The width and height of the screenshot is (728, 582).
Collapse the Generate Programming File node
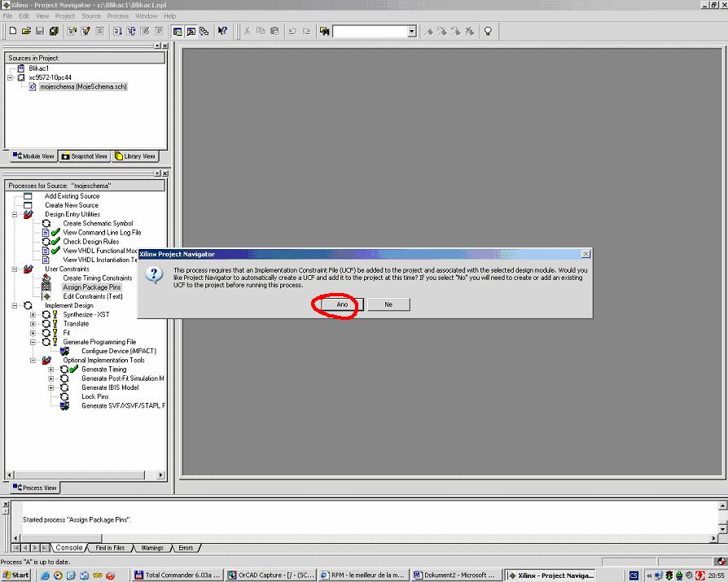[33, 342]
